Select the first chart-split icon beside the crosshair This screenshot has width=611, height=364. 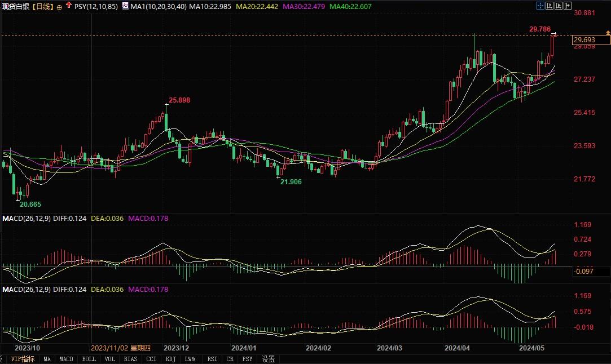point(550,5)
